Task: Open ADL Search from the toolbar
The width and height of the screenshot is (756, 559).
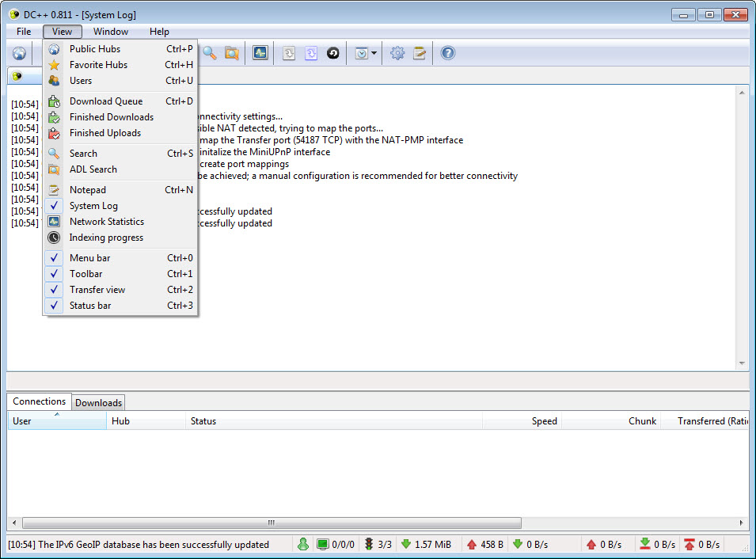Action: [232, 53]
